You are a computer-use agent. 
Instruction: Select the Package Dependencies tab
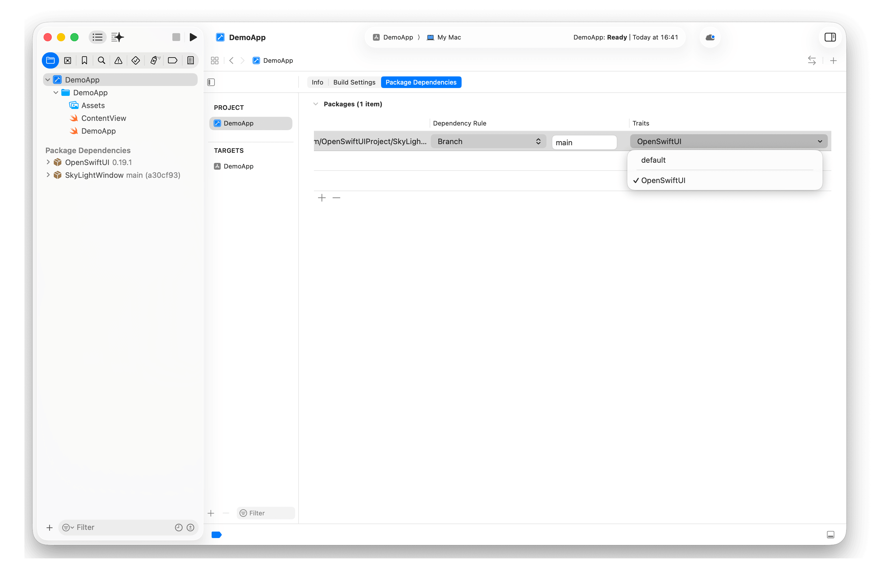[x=421, y=82]
